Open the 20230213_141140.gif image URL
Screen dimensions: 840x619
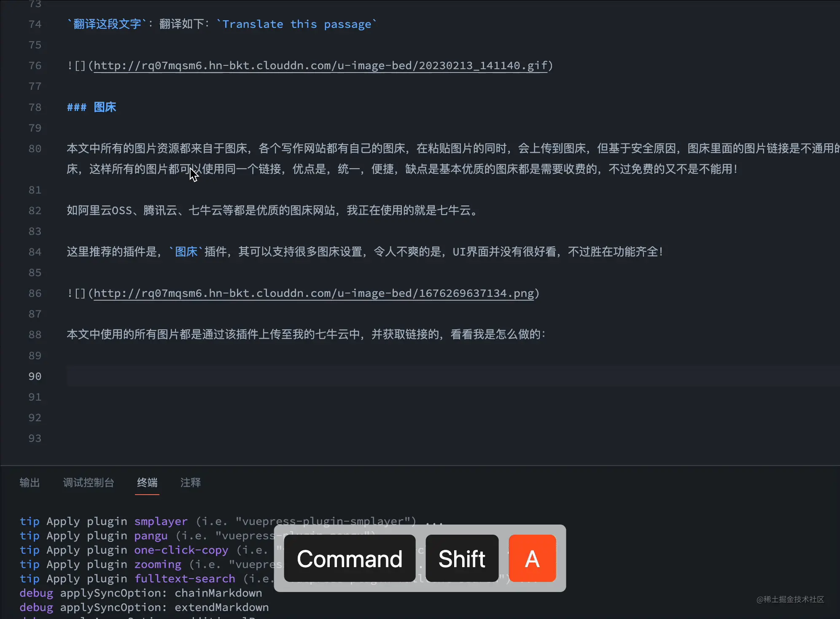320,66
